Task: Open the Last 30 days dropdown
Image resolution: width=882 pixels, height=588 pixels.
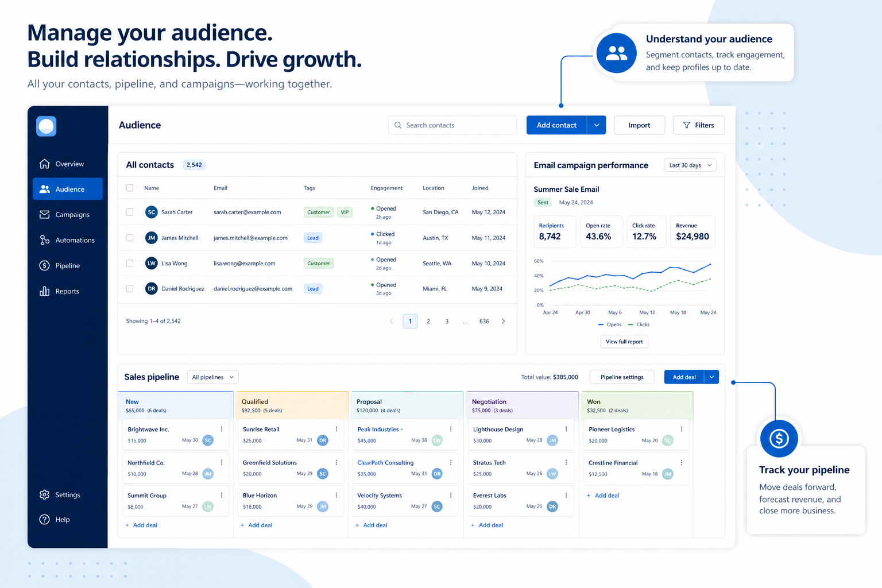Action: coord(690,165)
